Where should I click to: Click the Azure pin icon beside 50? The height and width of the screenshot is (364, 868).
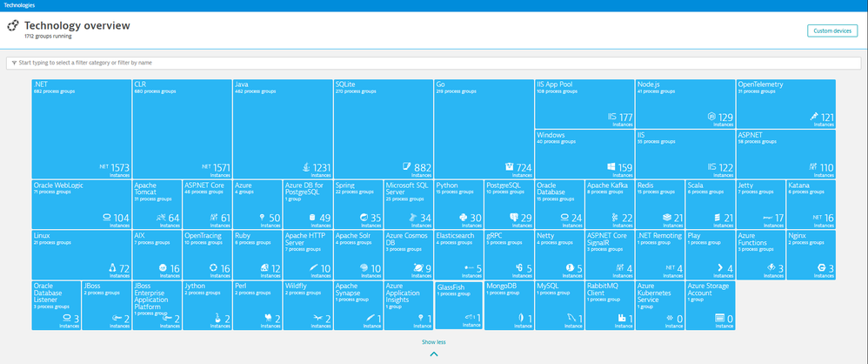tap(262, 218)
